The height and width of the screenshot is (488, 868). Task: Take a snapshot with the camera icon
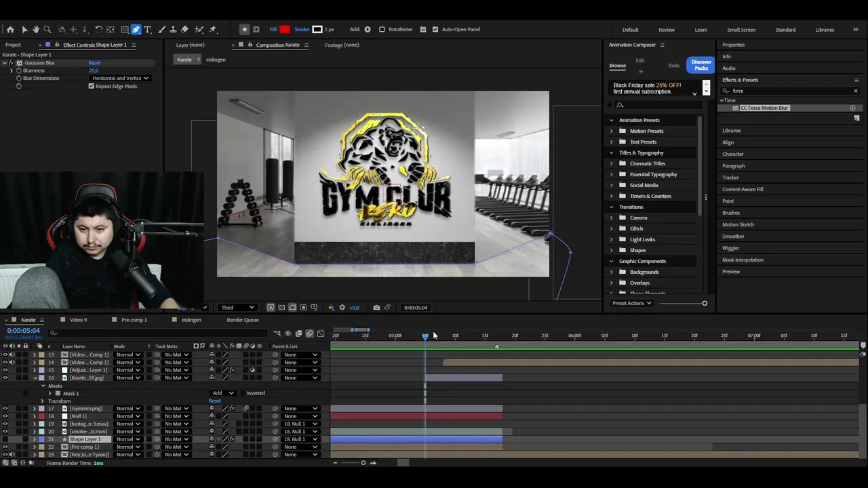coord(376,308)
